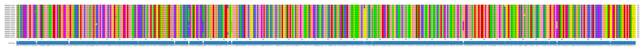Click ruler position marker 350
The image size is (644, 51).
pos(471,40)
